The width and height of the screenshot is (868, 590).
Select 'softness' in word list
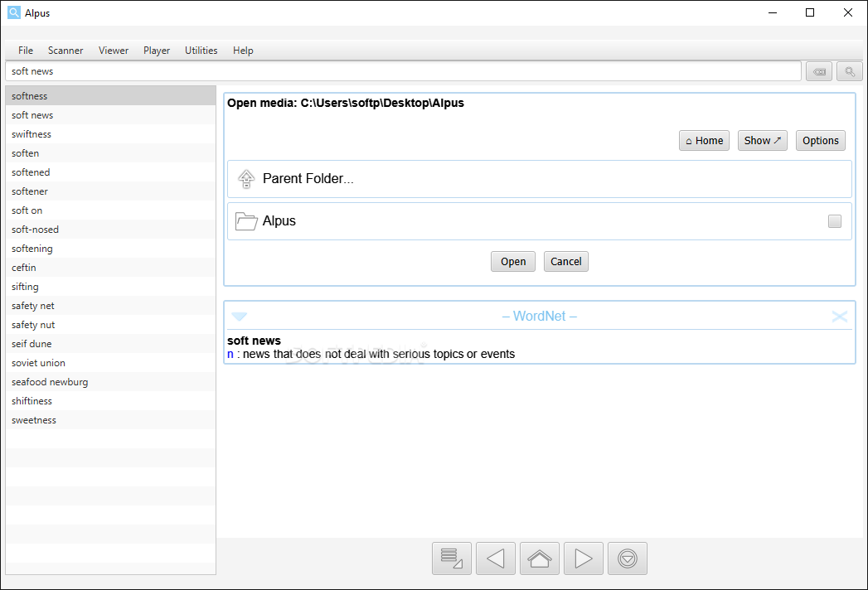point(111,96)
